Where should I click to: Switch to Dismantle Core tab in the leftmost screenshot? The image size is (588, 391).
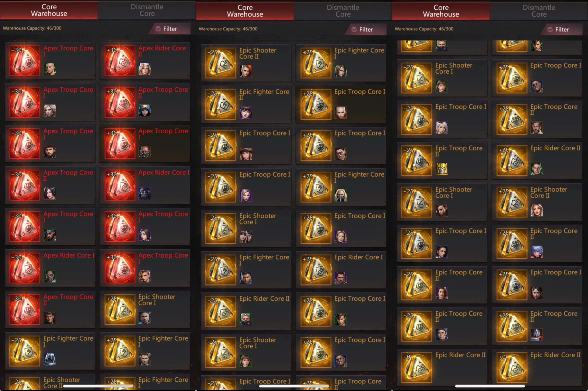[147, 10]
